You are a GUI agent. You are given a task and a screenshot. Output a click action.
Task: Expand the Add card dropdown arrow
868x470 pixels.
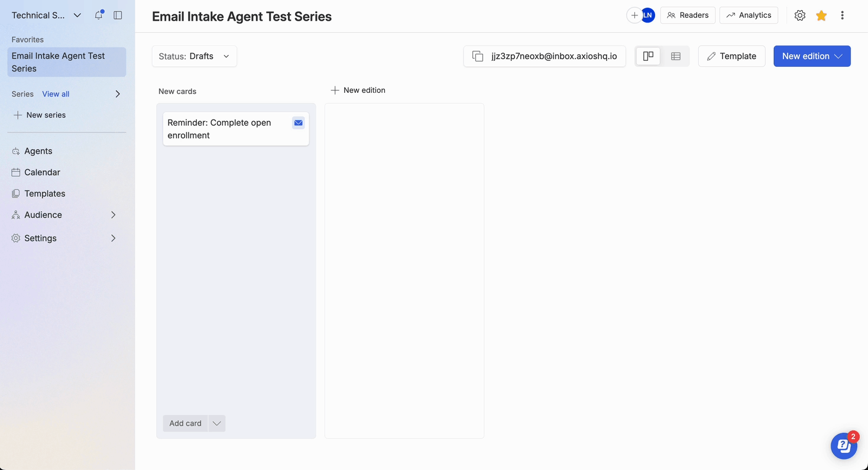pos(216,423)
